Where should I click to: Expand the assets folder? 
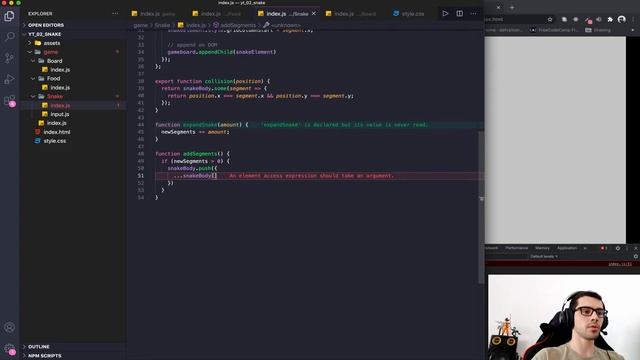51,43
